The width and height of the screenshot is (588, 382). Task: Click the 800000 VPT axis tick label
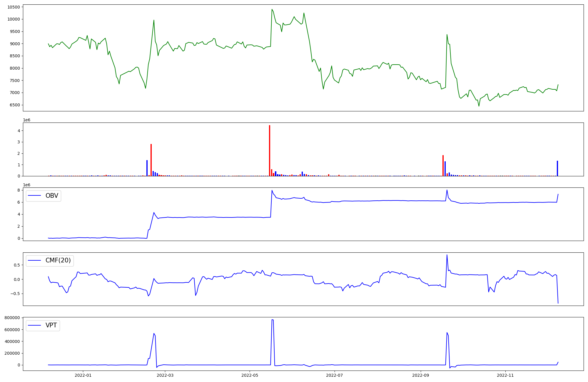tap(12, 318)
